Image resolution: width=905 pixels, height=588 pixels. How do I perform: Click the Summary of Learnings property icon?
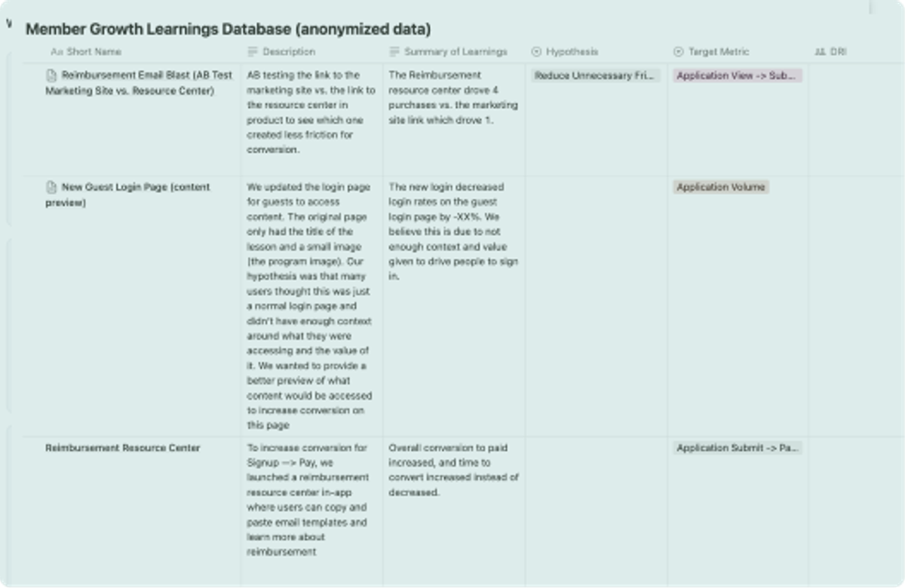click(x=393, y=51)
